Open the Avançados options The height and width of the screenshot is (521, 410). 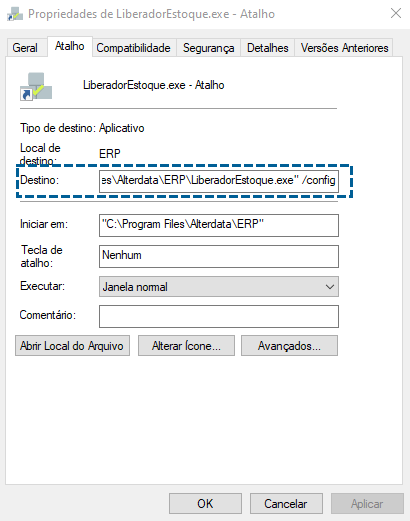289,346
